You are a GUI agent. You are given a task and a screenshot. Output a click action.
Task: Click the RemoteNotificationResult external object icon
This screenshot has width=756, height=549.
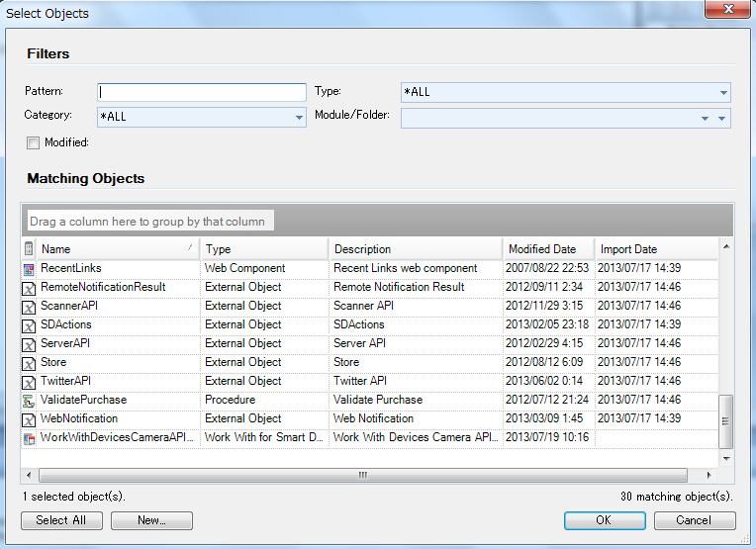pyautogui.click(x=29, y=288)
